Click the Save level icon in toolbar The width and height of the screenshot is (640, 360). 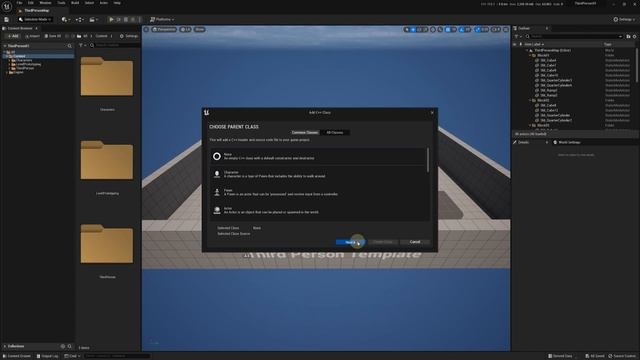pyautogui.click(x=7, y=20)
